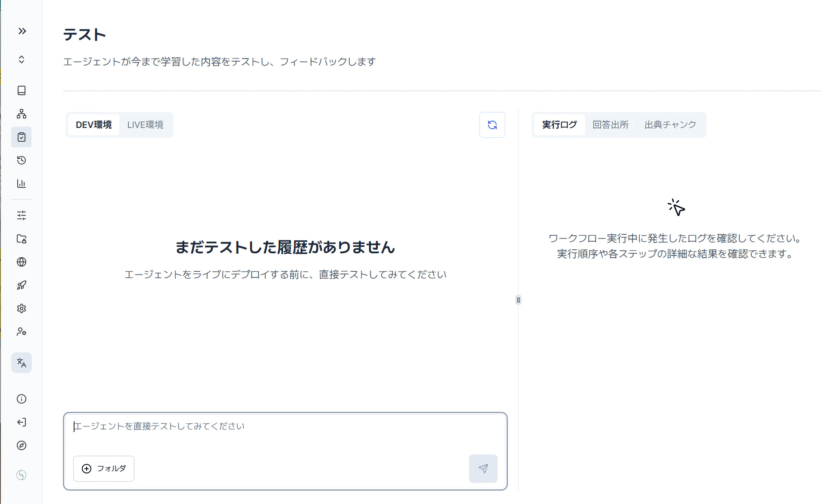Switch to the LIVE環境 tab
Image resolution: width=834 pixels, height=504 pixels.
[x=145, y=125]
